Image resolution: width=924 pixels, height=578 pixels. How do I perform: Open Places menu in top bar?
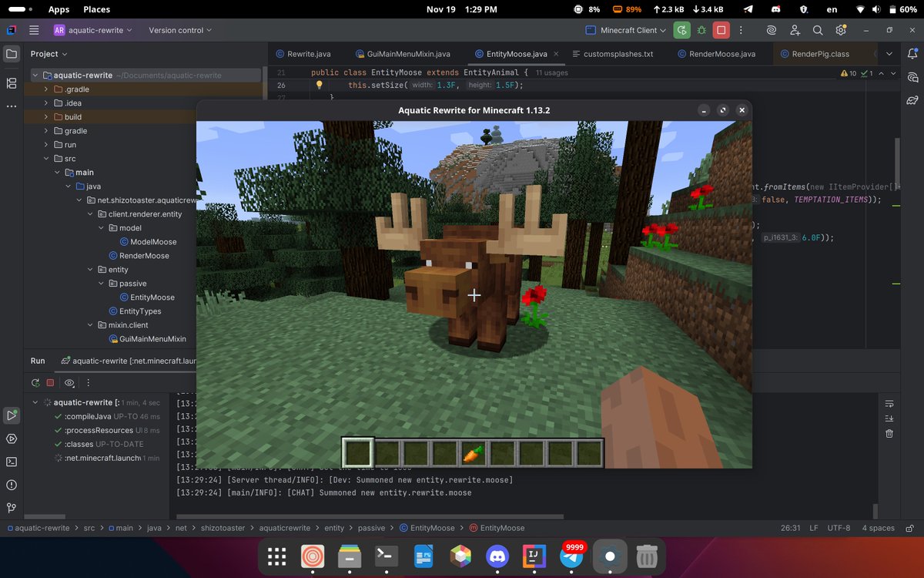click(x=97, y=9)
